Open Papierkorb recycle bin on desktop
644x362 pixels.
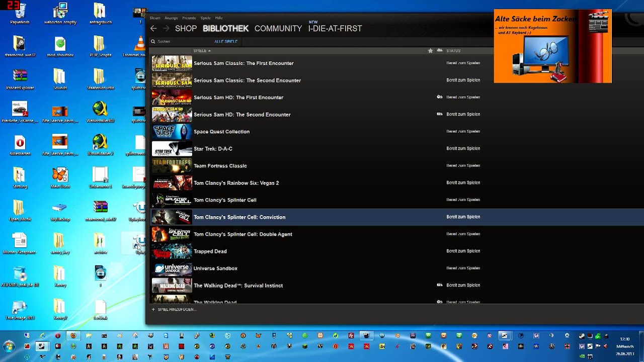pos(19,14)
